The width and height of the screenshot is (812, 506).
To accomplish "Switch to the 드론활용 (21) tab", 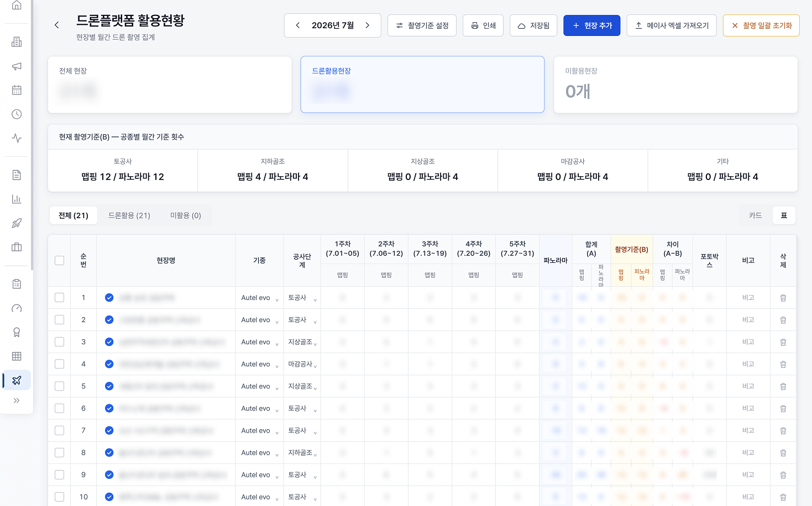I will click(129, 215).
